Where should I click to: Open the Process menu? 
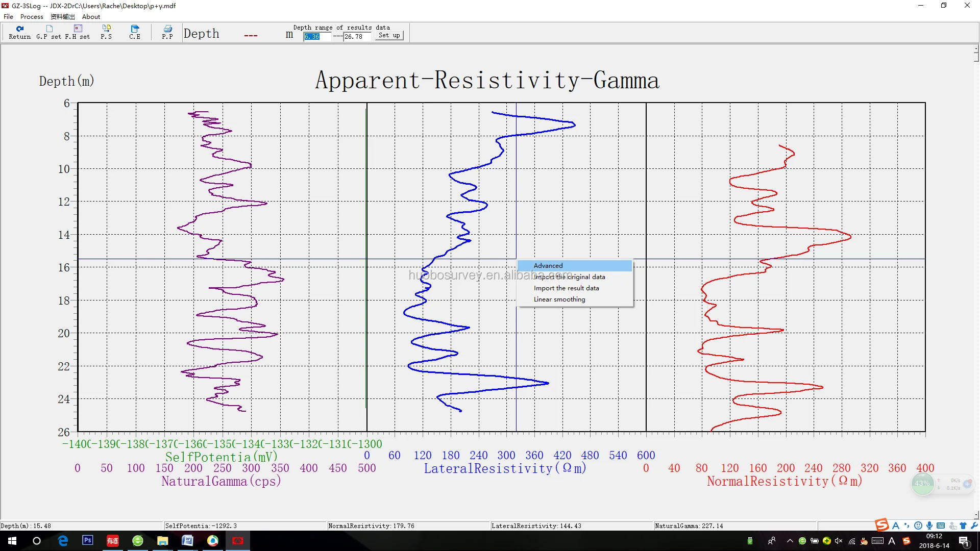(x=32, y=16)
